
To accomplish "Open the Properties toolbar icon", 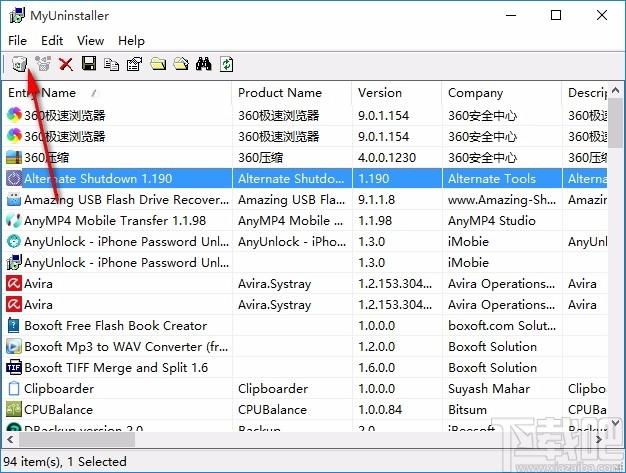I will tap(135, 64).
